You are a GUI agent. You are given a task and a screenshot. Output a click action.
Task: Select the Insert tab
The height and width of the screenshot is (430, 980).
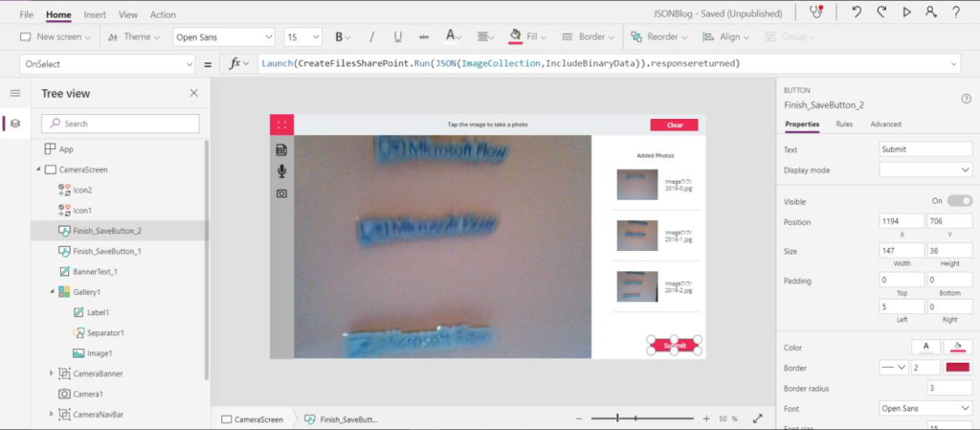coord(95,14)
